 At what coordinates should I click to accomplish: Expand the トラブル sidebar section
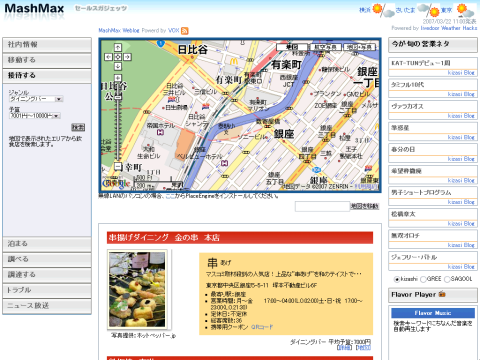[x=47, y=290]
